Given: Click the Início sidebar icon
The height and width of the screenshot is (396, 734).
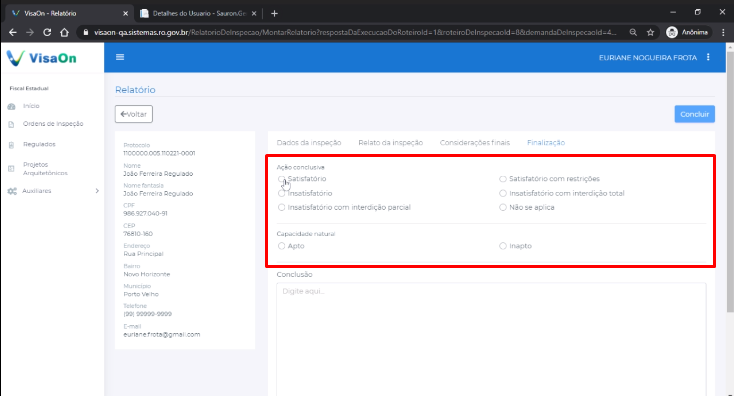Looking at the screenshot, I should click(x=12, y=106).
